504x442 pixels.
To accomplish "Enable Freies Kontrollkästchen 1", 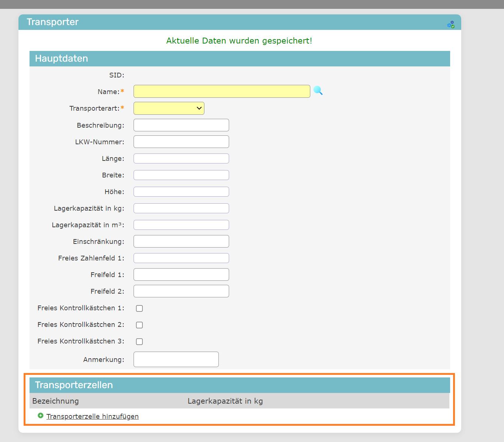I will pos(139,308).
